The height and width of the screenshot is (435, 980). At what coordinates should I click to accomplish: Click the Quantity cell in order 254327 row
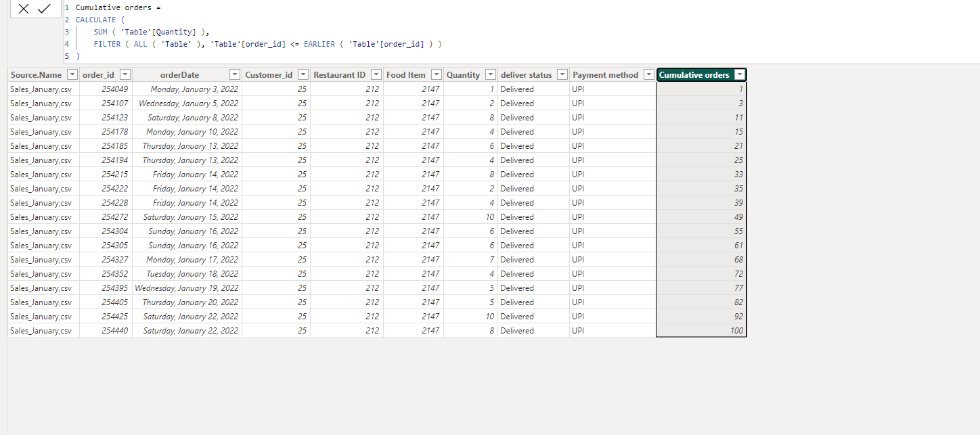(470, 260)
